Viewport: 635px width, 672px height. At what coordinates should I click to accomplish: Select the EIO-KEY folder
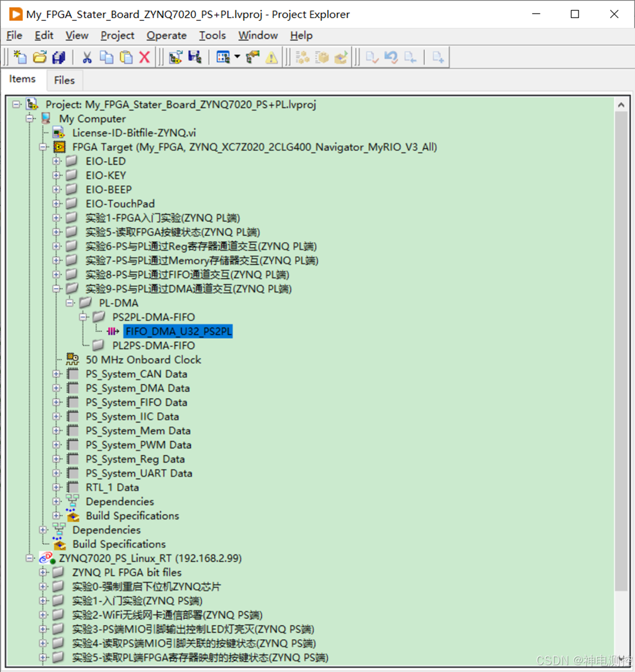click(106, 175)
